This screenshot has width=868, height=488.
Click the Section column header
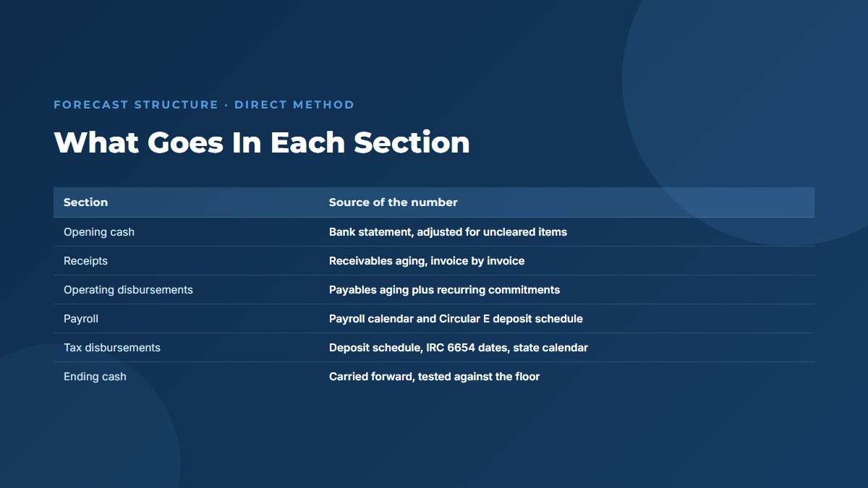[85, 202]
